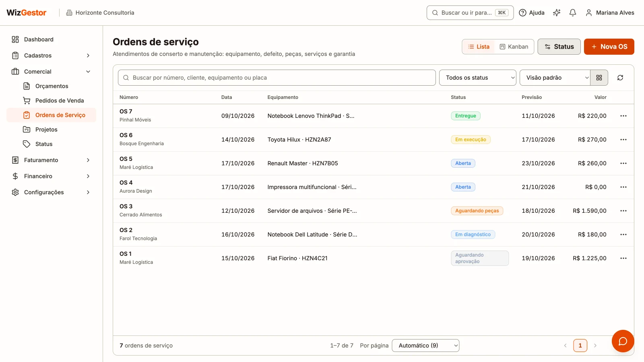644x362 pixels.
Task: Open the global Buscar ou ir para search
Action: 470,13
